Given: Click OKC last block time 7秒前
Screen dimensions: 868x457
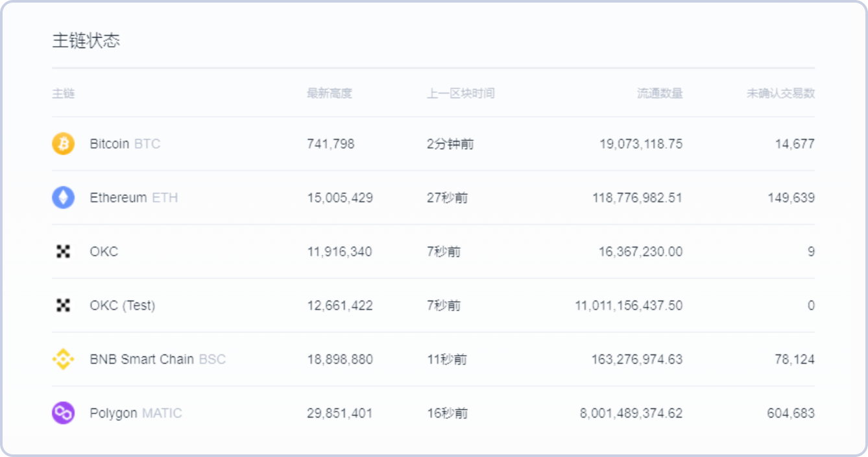Looking at the screenshot, I should [444, 251].
